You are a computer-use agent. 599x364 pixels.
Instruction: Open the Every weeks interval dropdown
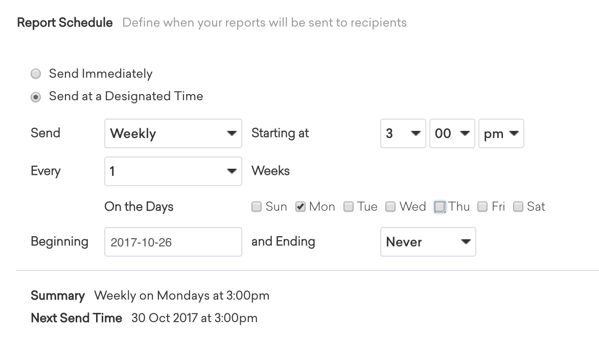173,171
